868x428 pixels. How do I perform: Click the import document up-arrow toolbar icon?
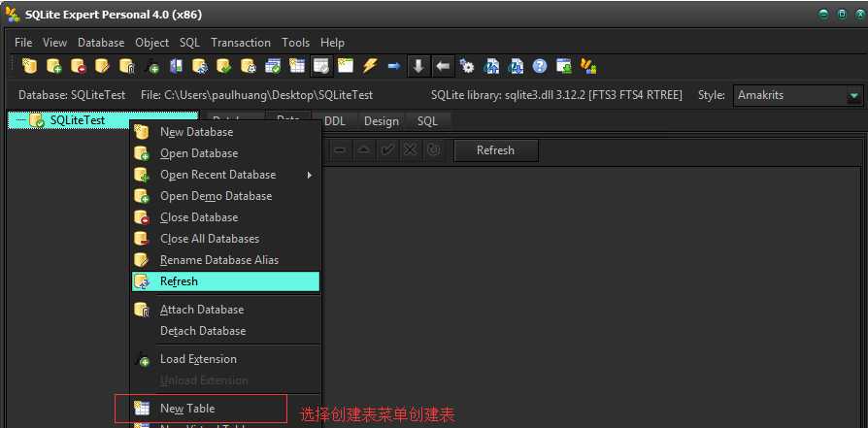[x=491, y=66]
